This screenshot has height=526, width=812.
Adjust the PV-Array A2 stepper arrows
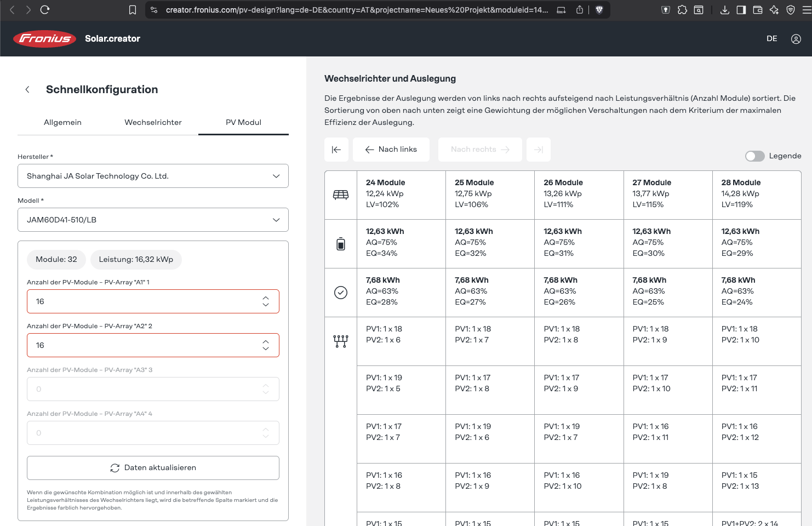click(266, 345)
